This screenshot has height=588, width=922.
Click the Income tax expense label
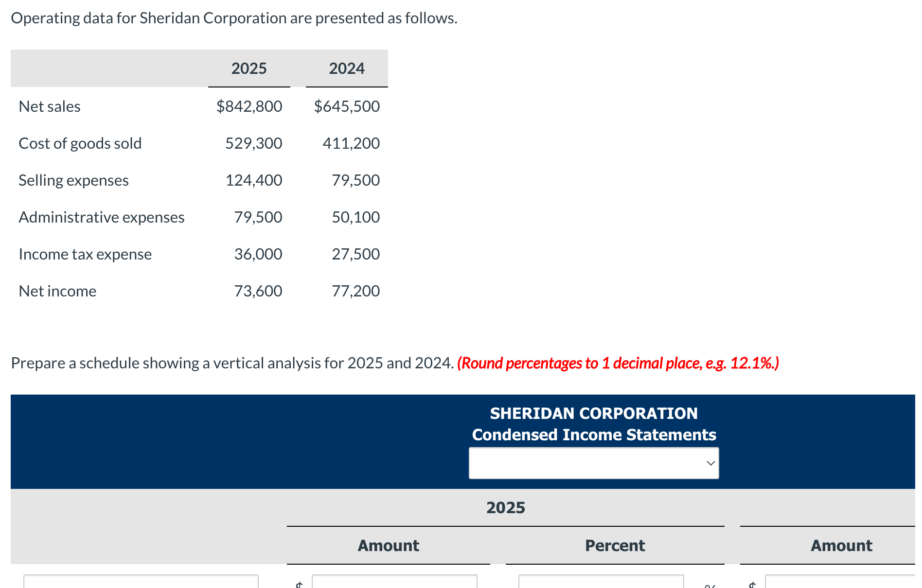point(85,254)
